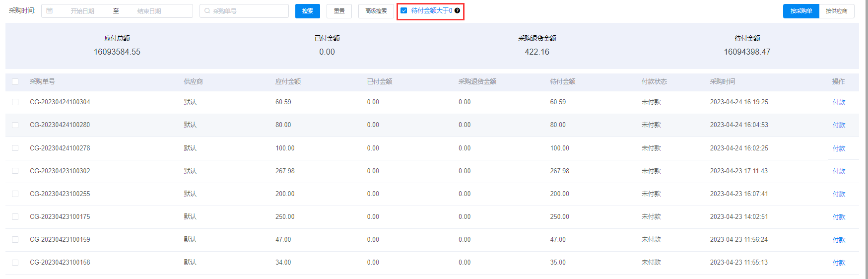Click the blue 搜索 button
The image size is (868, 279).
point(308,11)
